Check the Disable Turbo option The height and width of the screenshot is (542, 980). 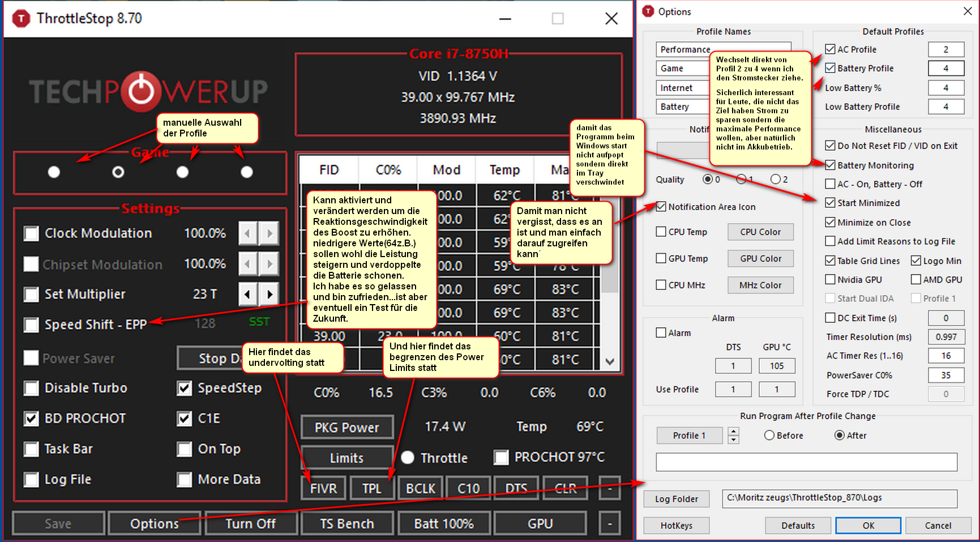click(x=31, y=388)
